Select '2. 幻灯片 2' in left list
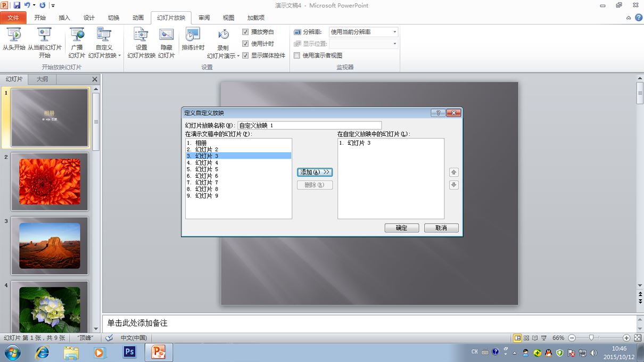The height and width of the screenshot is (362, 644). tap(238, 150)
